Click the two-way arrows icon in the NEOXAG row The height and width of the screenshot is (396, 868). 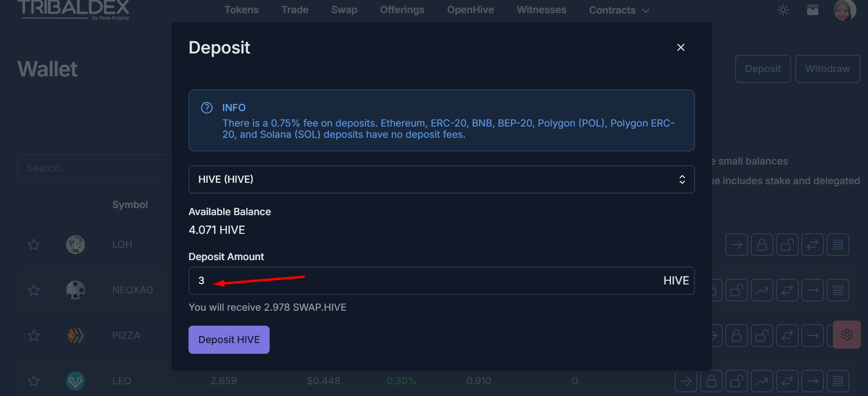787,290
